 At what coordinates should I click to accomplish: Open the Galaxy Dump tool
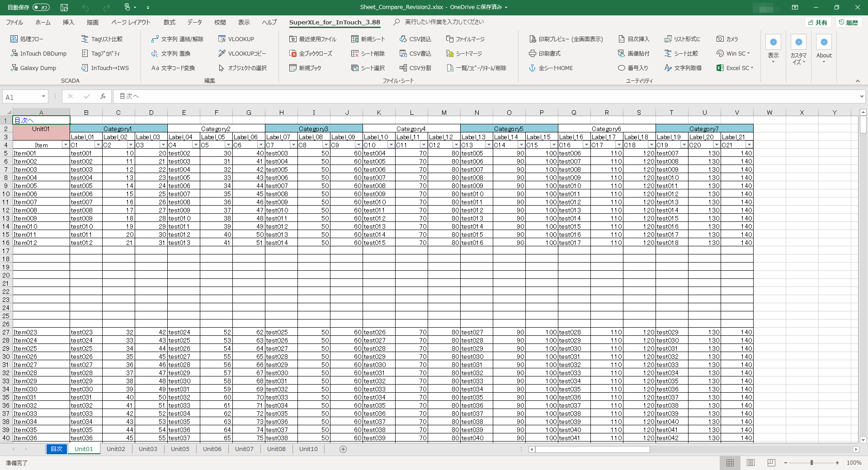[x=33, y=68]
